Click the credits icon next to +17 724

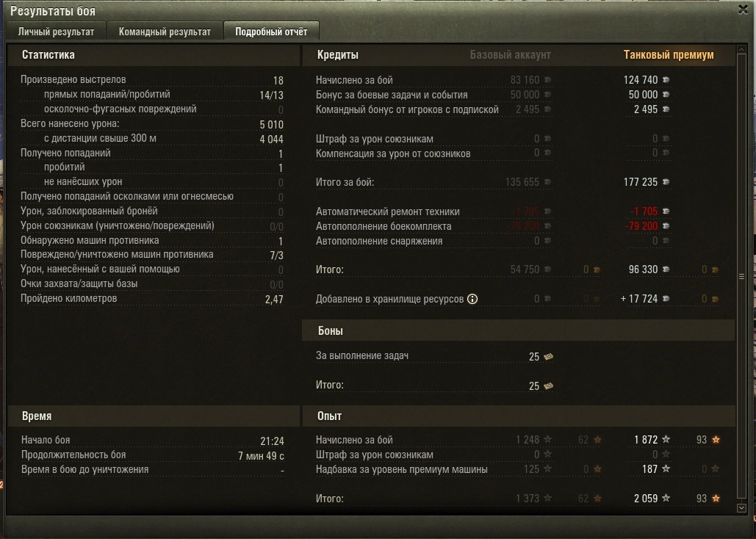coord(666,299)
